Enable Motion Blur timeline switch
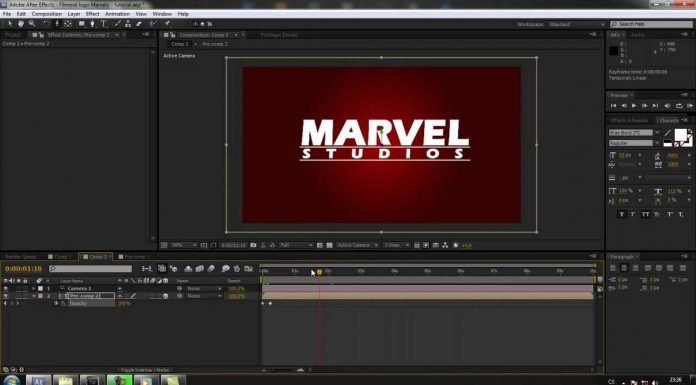The height and width of the screenshot is (385, 696). 211,269
